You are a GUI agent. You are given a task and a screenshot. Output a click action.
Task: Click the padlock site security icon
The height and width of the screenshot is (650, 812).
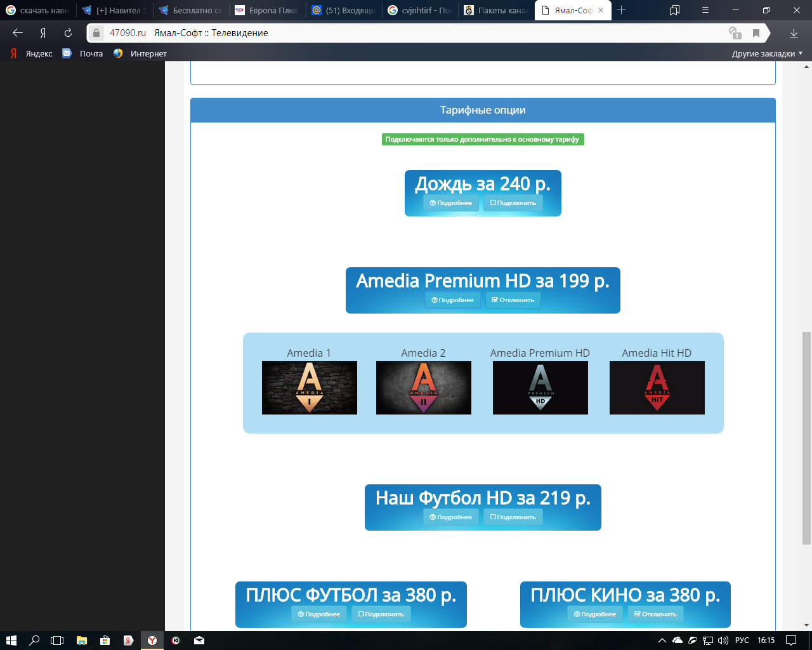(96, 33)
